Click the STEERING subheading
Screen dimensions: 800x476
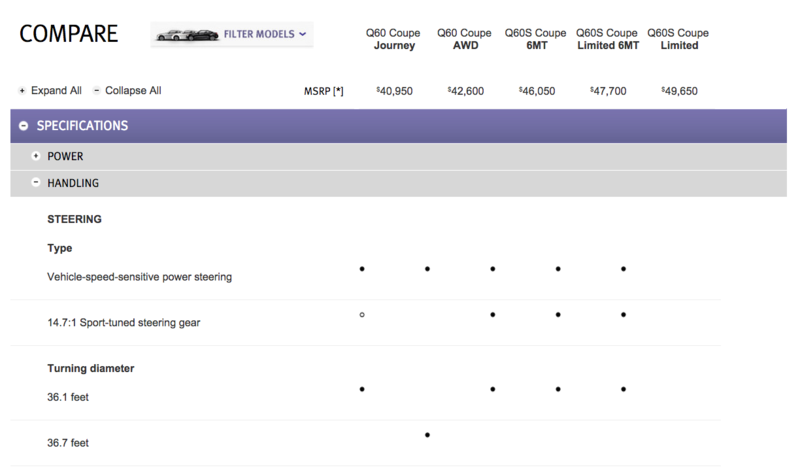pyautogui.click(x=74, y=219)
